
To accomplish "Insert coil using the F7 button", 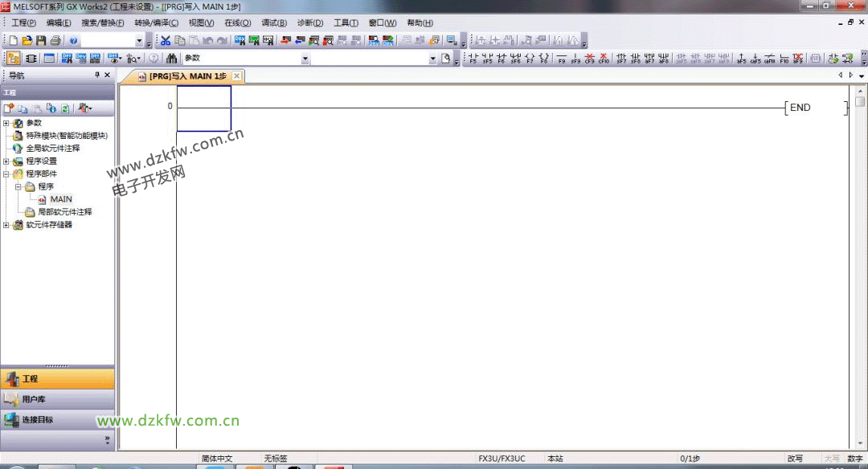I will click(x=530, y=59).
